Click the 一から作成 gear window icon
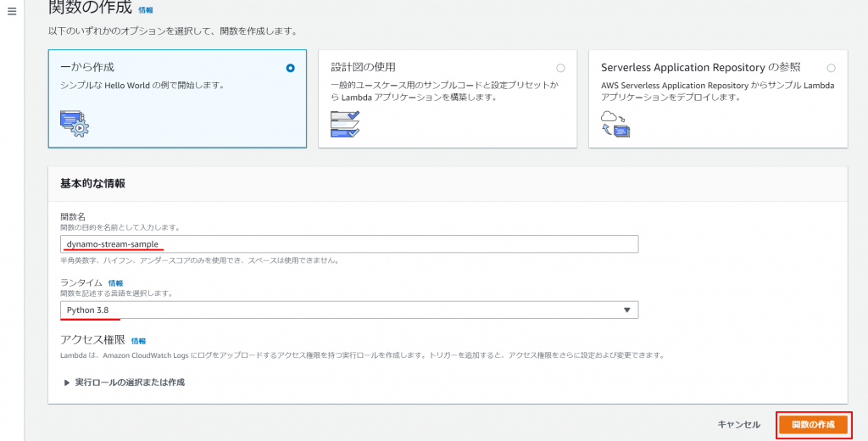This screenshot has height=441, width=868. coord(75,124)
